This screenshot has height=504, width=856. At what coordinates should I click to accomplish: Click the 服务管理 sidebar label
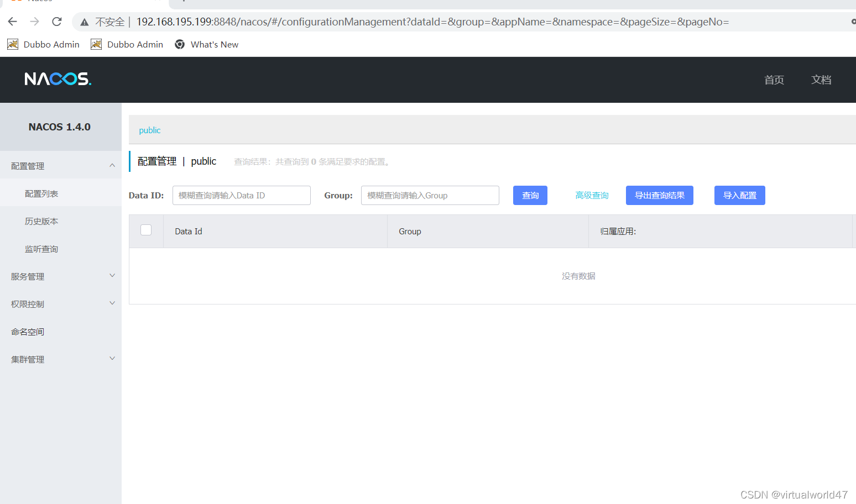tap(28, 276)
